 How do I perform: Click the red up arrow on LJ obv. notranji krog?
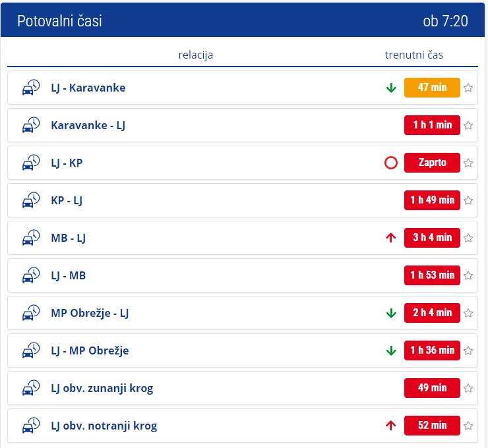point(391,426)
